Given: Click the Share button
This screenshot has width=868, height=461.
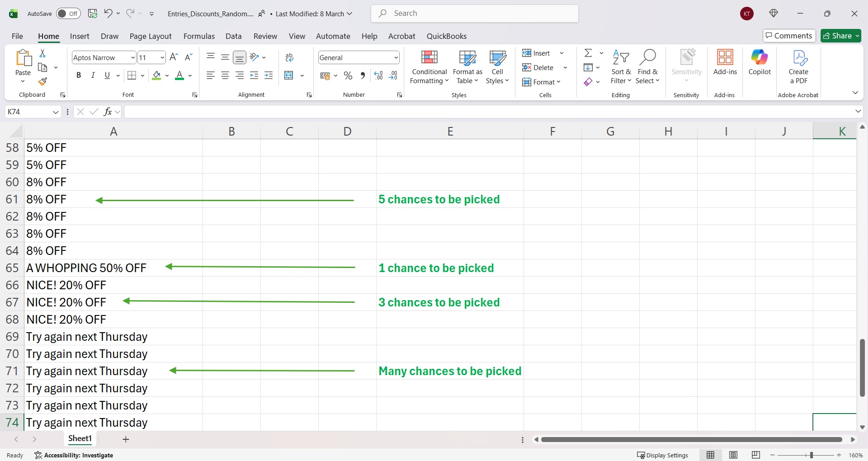Looking at the screenshot, I should point(838,36).
